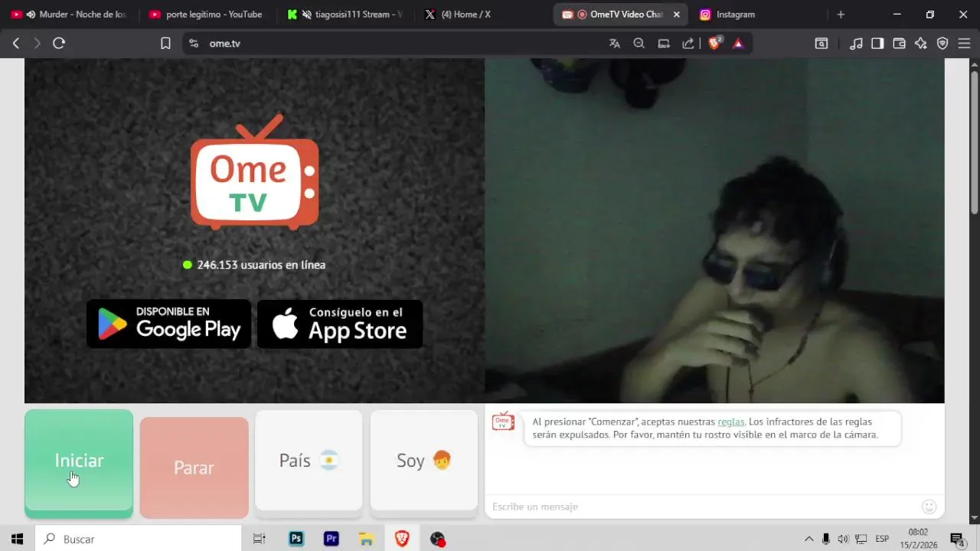The height and width of the screenshot is (551, 980).
Task: Open Leo AI sparkle icon
Action: tap(921, 44)
